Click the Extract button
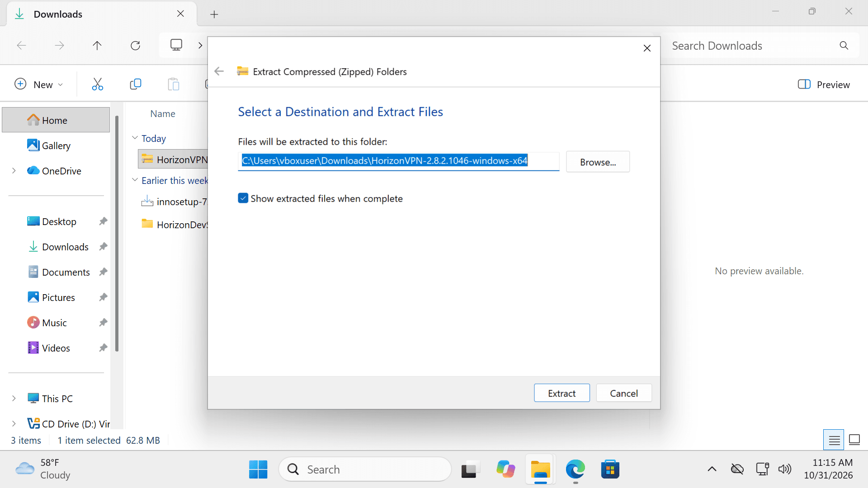The image size is (868, 488). (561, 393)
